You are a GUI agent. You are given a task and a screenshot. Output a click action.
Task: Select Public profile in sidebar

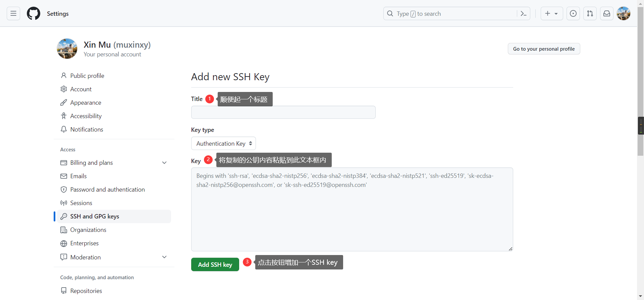pyautogui.click(x=87, y=76)
